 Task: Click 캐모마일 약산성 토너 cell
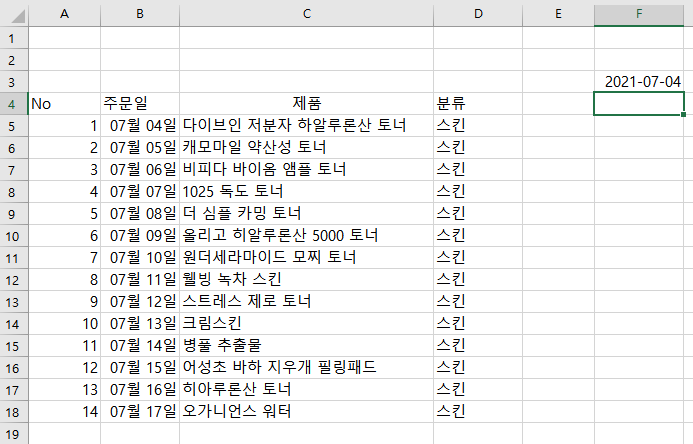[x=306, y=148]
